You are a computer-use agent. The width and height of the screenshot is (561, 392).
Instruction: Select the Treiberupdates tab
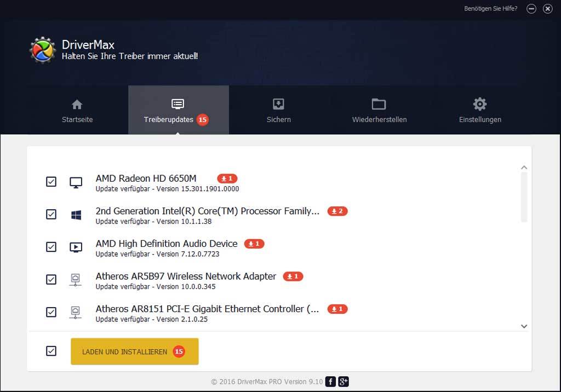tap(179, 110)
